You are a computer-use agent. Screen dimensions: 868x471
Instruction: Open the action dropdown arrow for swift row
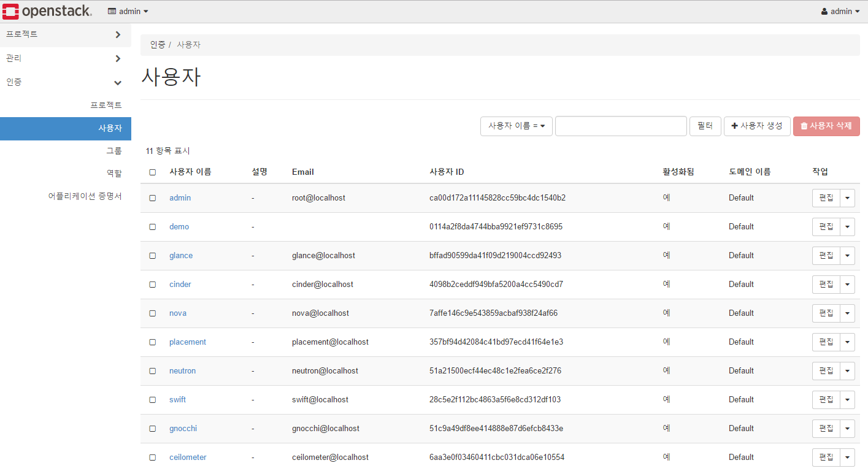click(847, 400)
